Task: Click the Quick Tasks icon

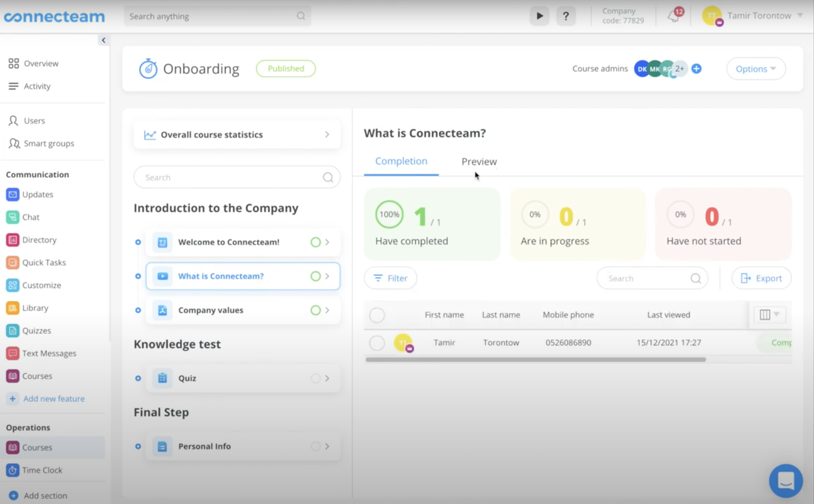Action: tap(13, 263)
